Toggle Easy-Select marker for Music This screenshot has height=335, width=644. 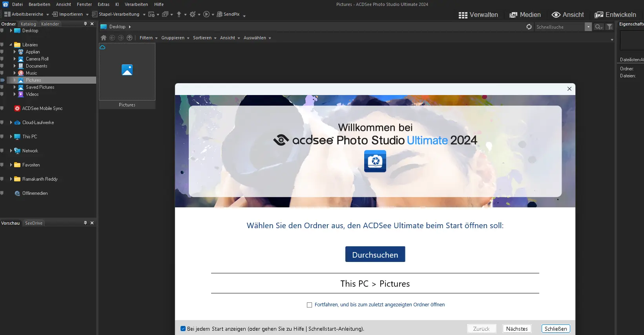[x=2, y=73]
